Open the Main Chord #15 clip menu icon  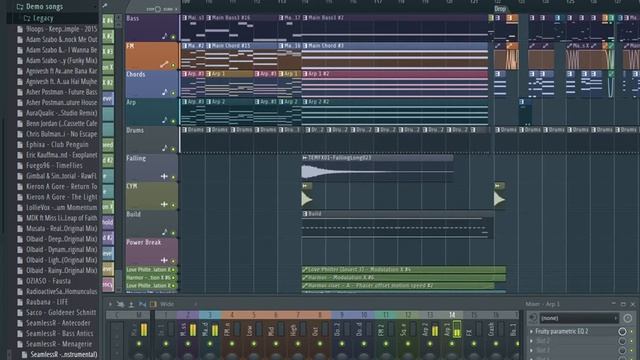pyautogui.click(x=209, y=46)
